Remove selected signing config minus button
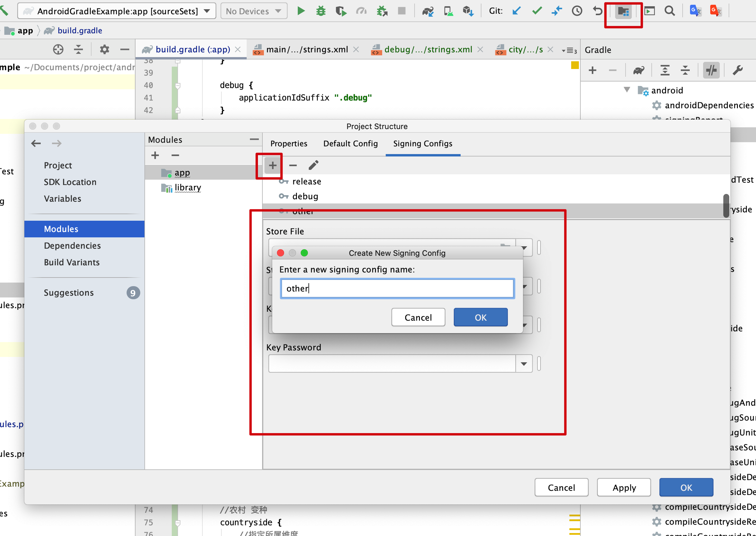The image size is (756, 536). pyautogui.click(x=293, y=165)
